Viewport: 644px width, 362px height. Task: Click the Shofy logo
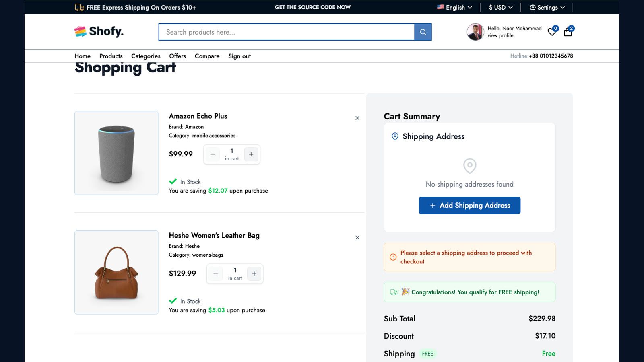click(99, 31)
